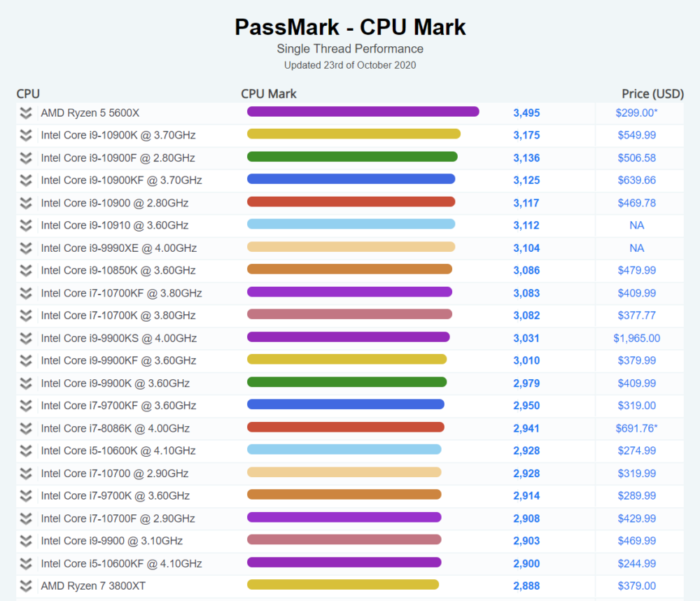
Task: Click the Intel Core i9-9900KS @ 4.00GHz name
Action: tap(119, 338)
